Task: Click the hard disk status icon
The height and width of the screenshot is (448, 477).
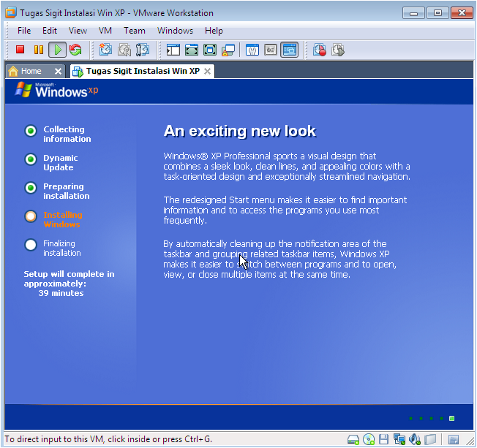Action: (353, 439)
